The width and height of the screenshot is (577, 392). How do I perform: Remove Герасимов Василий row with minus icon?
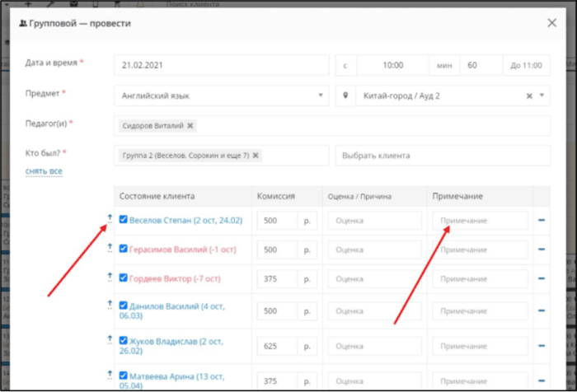[x=542, y=250]
